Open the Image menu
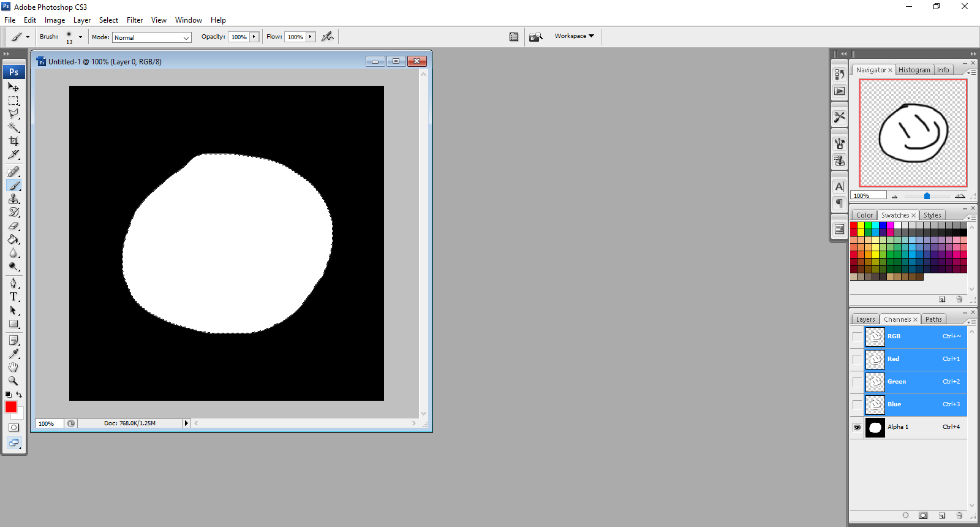Screen dimensions: 980x527 [55, 20]
